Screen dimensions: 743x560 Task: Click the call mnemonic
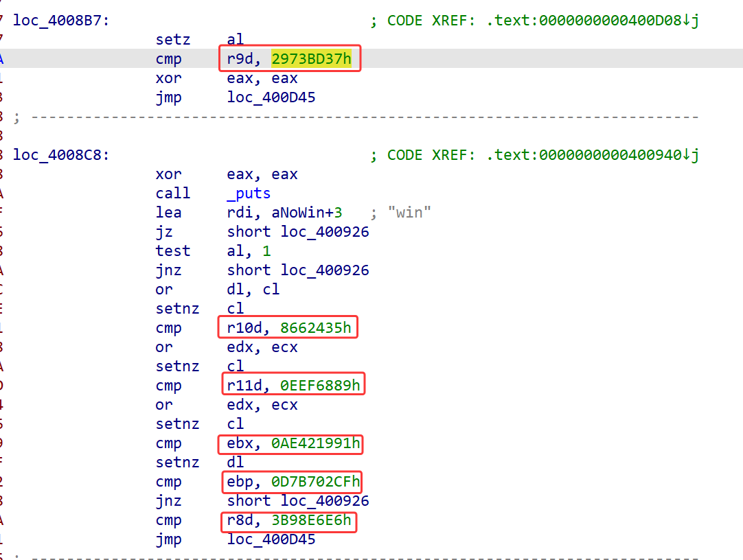click(x=173, y=193)
